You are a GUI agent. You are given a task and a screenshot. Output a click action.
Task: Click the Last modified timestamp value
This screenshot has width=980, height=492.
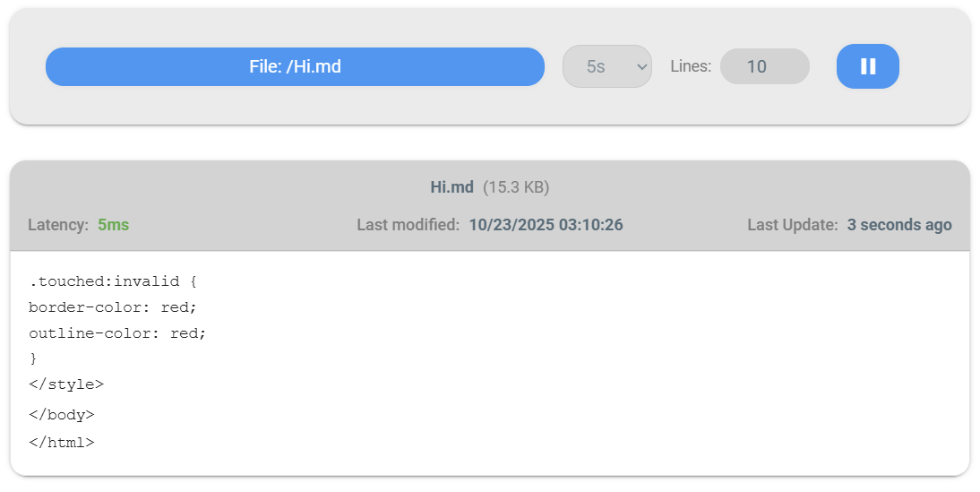click(546, 225)
